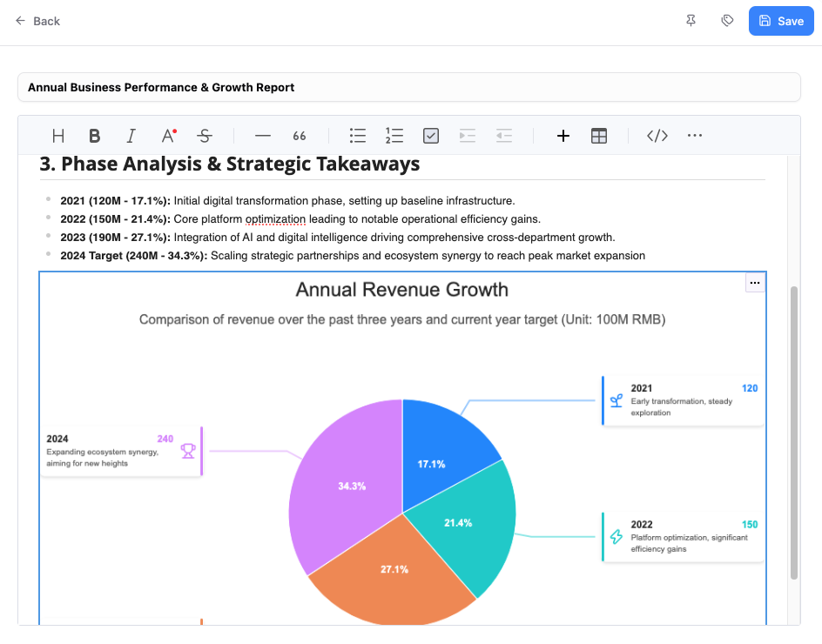Click the chart subtitle about revenue comparison

[402, 319]
